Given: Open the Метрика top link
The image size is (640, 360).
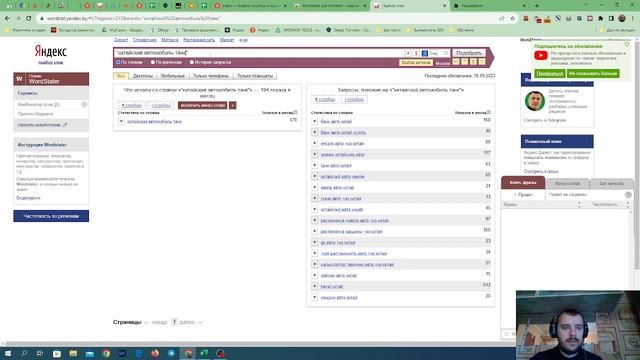Looking at the screenshot, I should point(170,40).
